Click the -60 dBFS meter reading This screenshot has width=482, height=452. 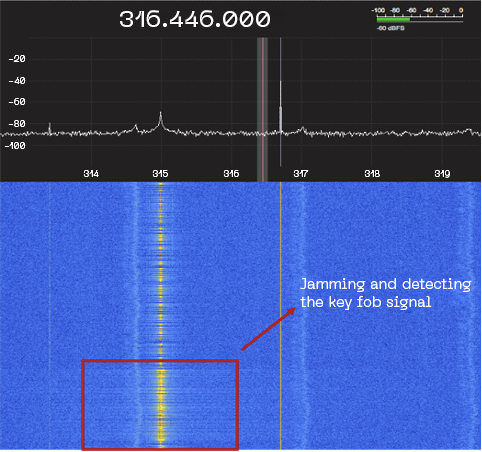[390, 28]
